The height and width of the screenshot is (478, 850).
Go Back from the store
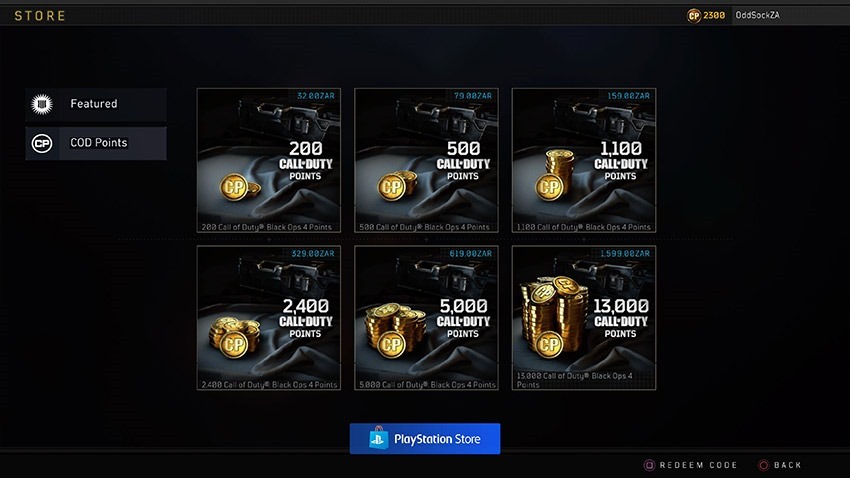(780, 465)
